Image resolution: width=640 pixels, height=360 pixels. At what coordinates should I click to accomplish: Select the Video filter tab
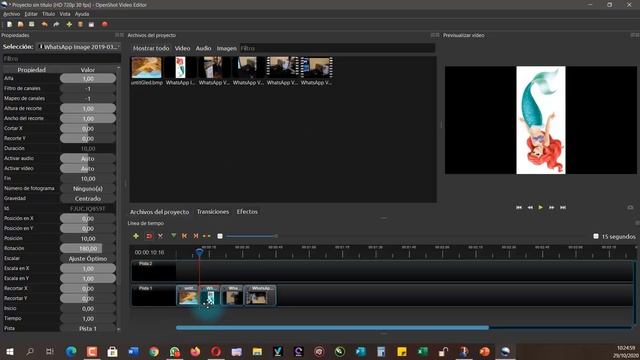tap(182, 48)
